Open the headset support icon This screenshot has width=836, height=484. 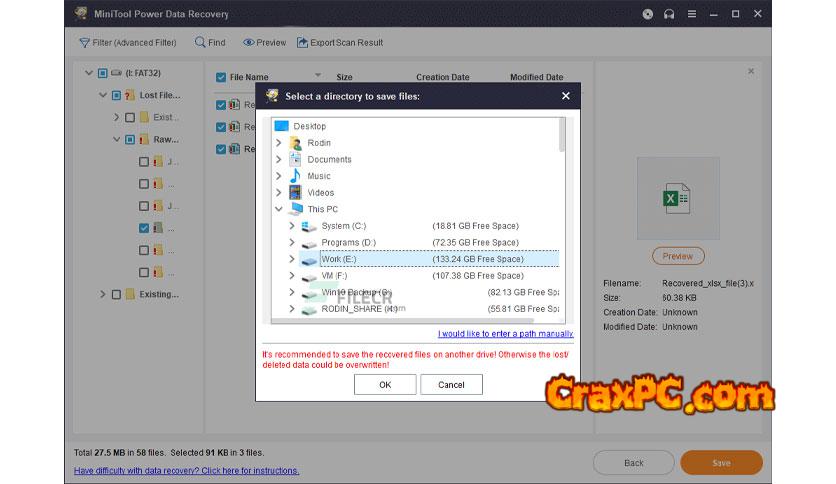click(669, 14)
